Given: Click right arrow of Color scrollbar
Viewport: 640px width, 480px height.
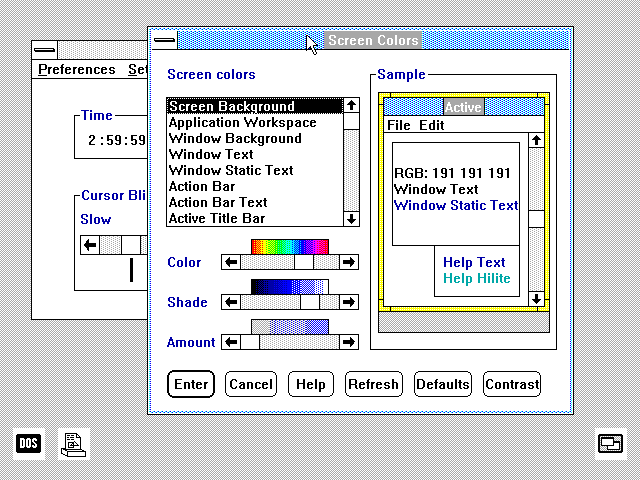Looking at the screenshot, I should pyautogui.click(x=349, y=262).
